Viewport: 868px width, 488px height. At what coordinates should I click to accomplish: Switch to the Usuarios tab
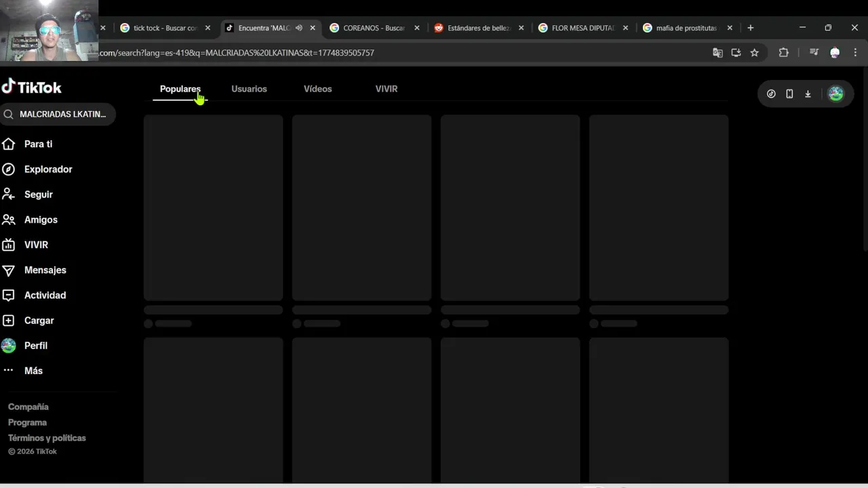[249, 89]
